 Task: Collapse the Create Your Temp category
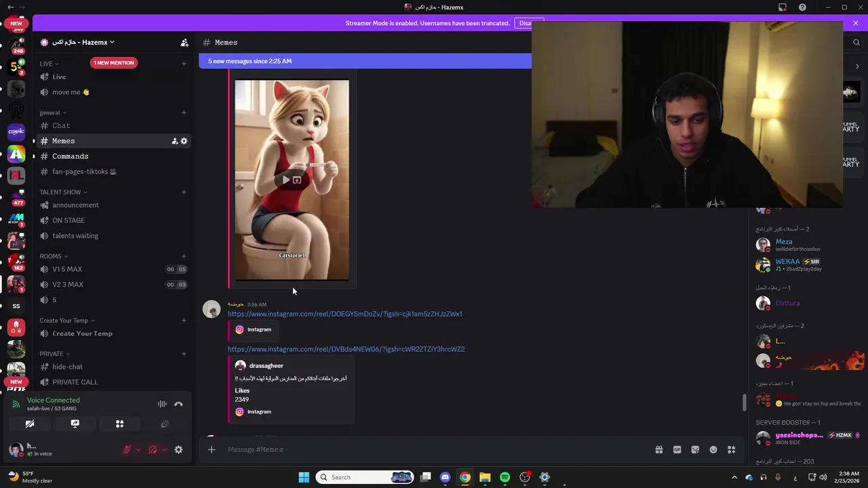67,321
